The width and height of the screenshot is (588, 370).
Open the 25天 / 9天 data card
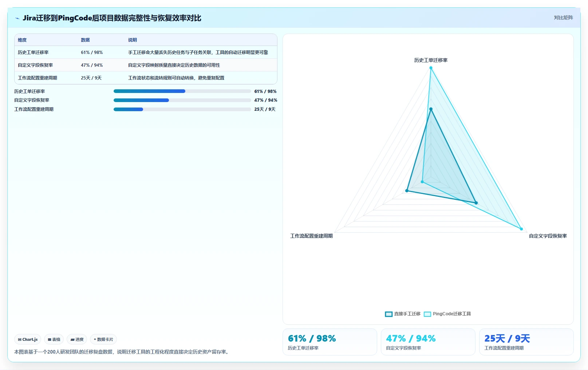[526, 342]
